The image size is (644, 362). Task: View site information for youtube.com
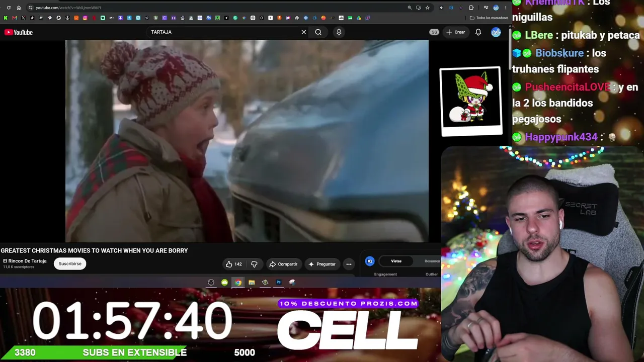click(x=30, y=8)
